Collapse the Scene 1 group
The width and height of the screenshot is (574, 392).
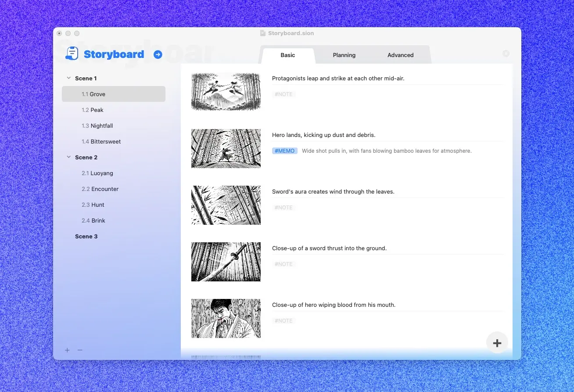[68, 78]
